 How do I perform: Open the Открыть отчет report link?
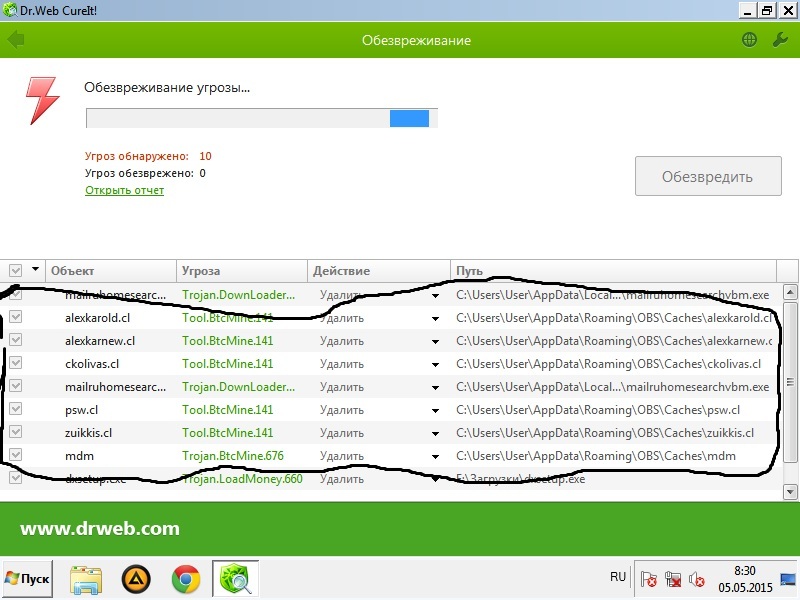click(x=124, y=190)
